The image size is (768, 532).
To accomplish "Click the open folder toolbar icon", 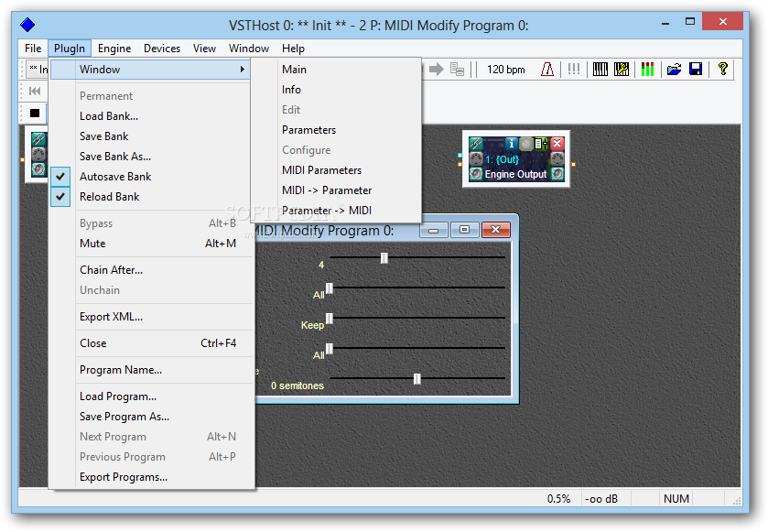I will point(674,69).
